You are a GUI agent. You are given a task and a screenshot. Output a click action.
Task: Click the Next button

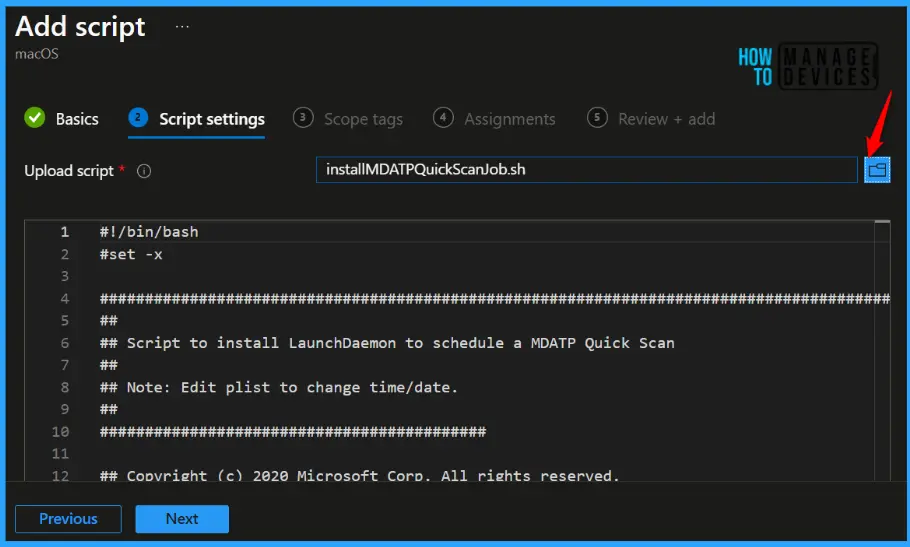[x=182, y=519]
